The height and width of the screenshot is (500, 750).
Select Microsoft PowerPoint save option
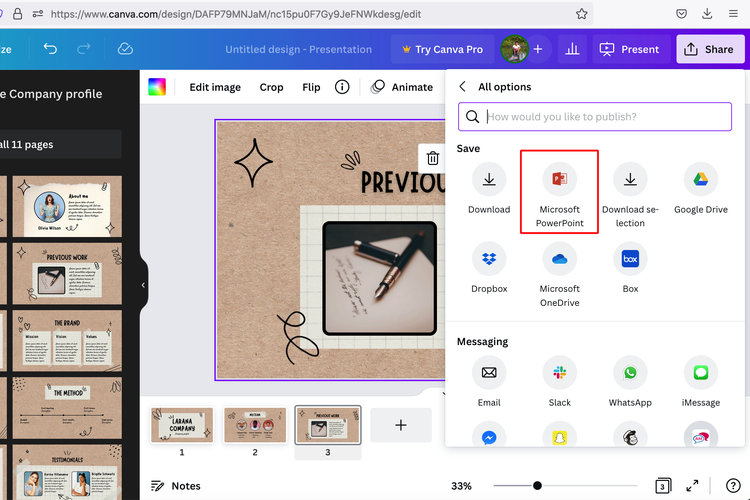pyautogui.click(x=559, y=180)
